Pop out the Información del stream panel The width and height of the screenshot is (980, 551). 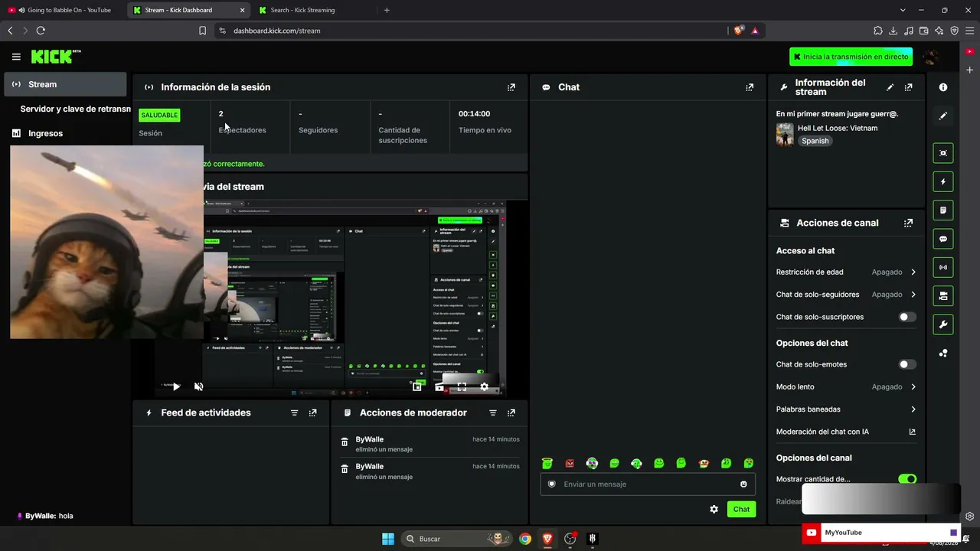click(x=909, y=87)
